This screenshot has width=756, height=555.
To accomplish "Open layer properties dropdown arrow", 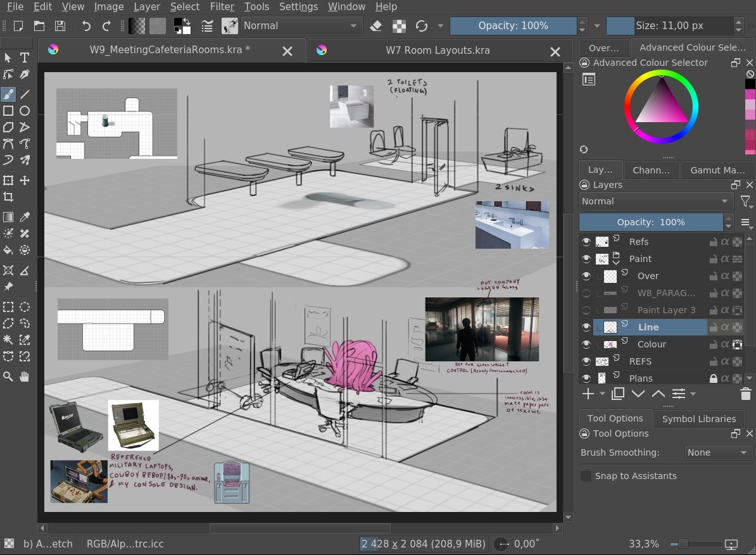I will pos(693,394).
